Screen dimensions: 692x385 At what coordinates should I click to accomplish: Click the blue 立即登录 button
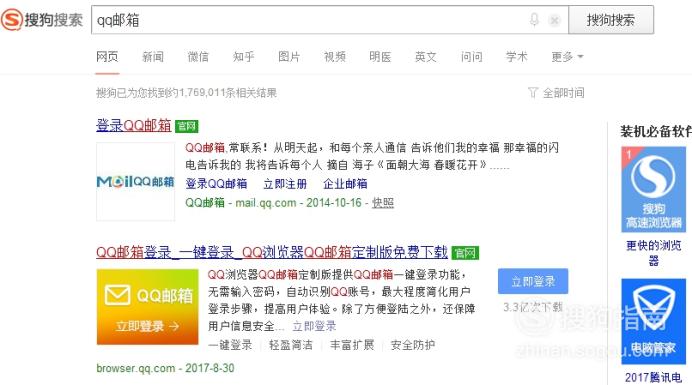(x=533, y=281)
